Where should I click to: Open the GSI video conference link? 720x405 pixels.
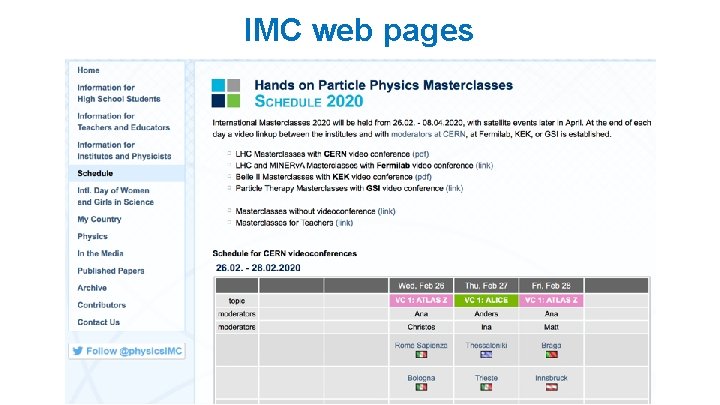point(454,188)
